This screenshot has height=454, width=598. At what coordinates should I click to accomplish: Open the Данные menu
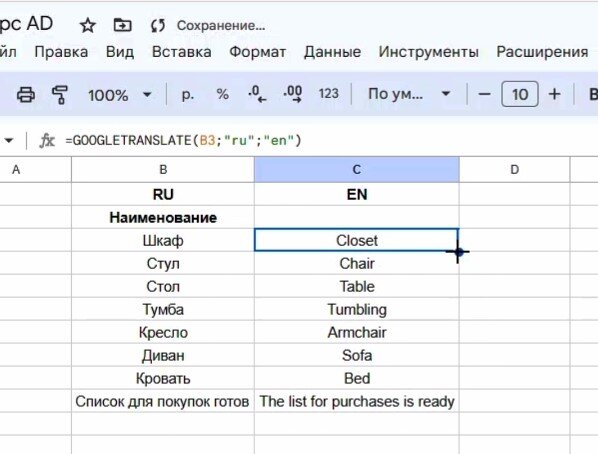click(x=332, y=52)
